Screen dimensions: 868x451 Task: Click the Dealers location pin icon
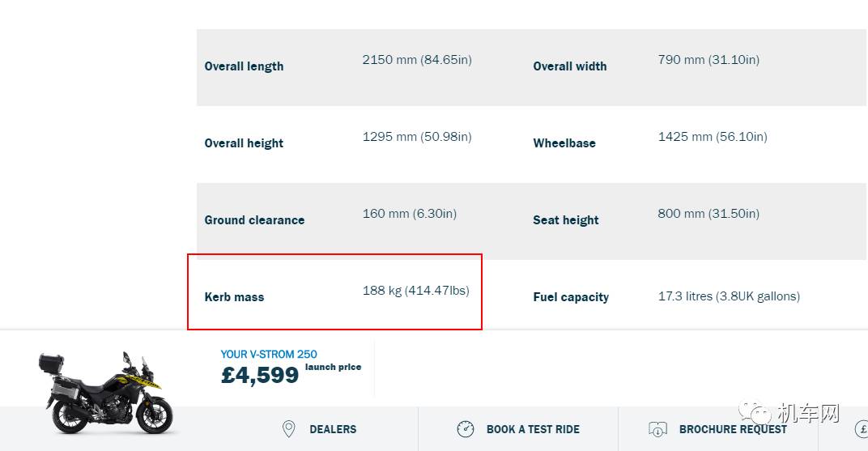[x=288, y=429]
